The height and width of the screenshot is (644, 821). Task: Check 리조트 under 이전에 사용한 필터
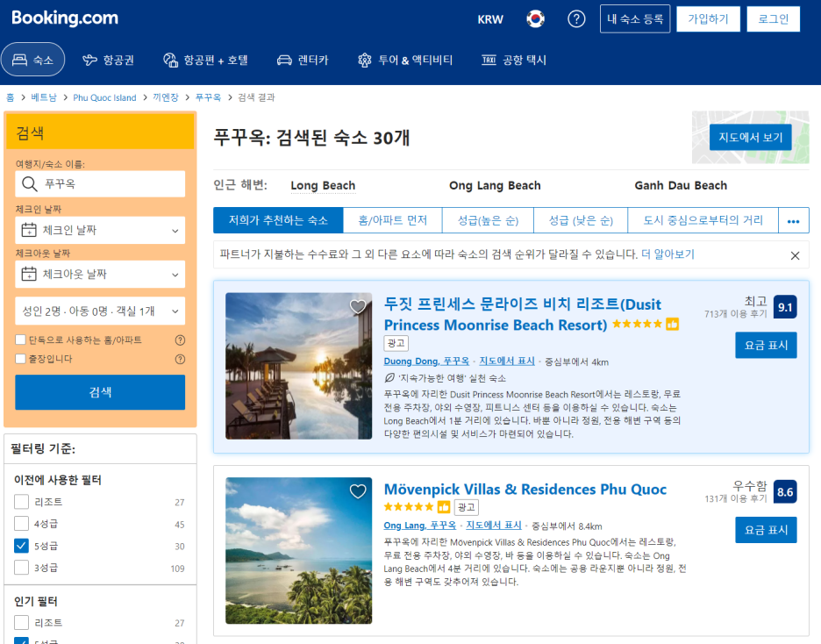click(21, 502)
